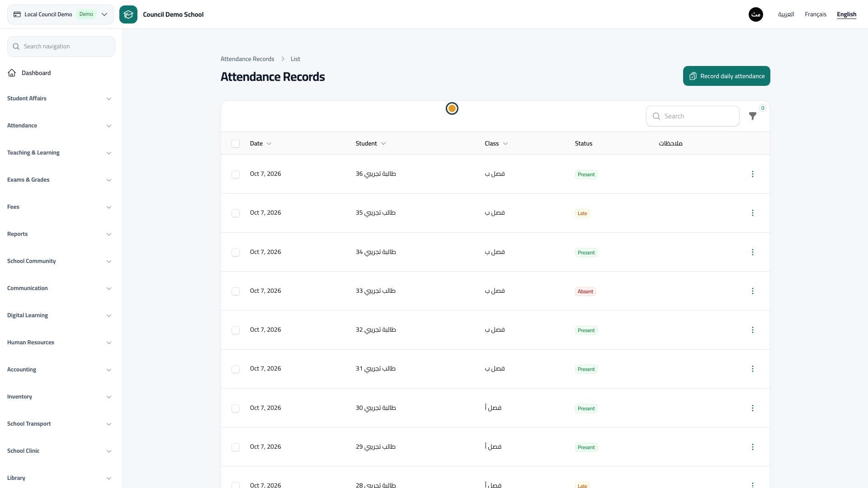The height and width of the screenshot is (488, 868).
Task: Click the orange loading indicator circle
Action: point(452,108)
